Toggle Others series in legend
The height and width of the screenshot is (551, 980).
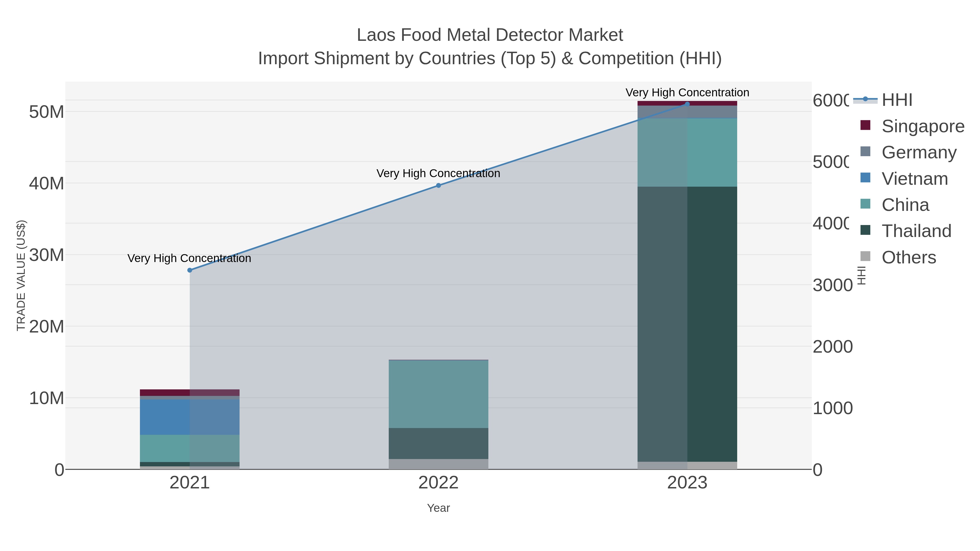[x=898, y=257]
